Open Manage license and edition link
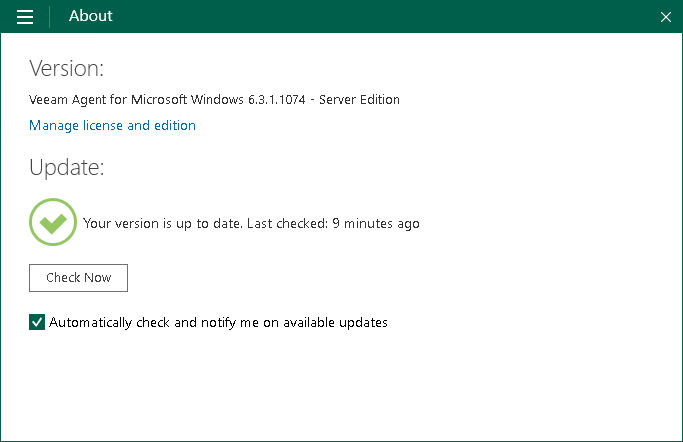The width and height of the screenshot is (683, 442). 112,125
